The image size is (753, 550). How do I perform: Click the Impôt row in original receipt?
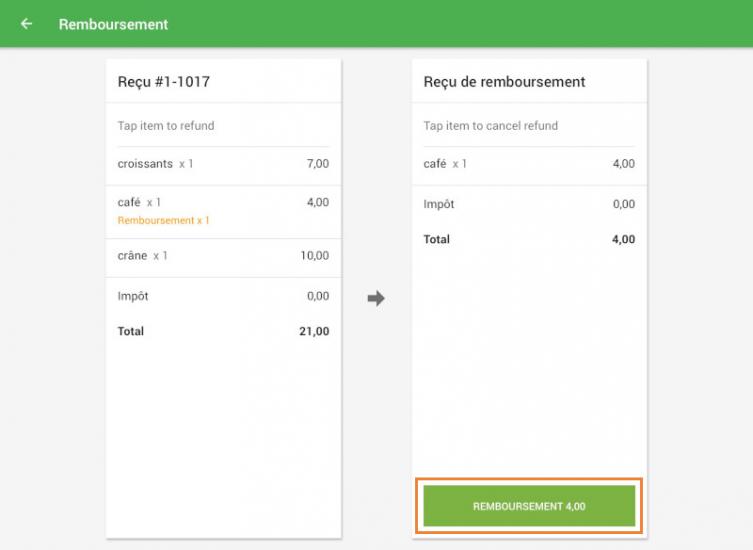[x=223, y=296]
